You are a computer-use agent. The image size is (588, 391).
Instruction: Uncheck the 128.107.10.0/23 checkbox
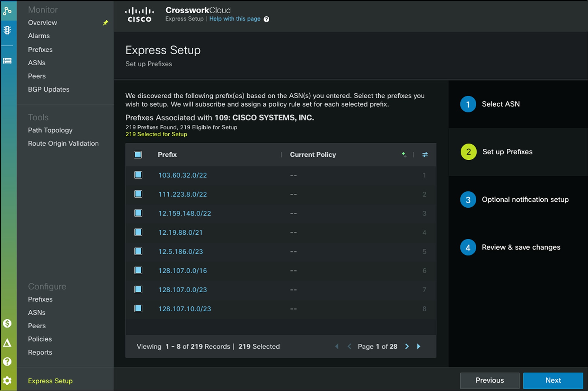(138, 308)
